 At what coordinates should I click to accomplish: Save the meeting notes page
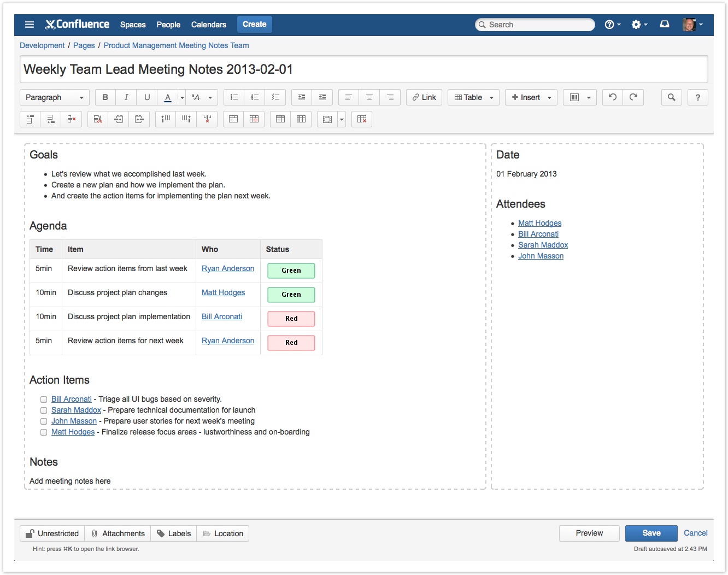pyautogui.click(x=651, y=533)
